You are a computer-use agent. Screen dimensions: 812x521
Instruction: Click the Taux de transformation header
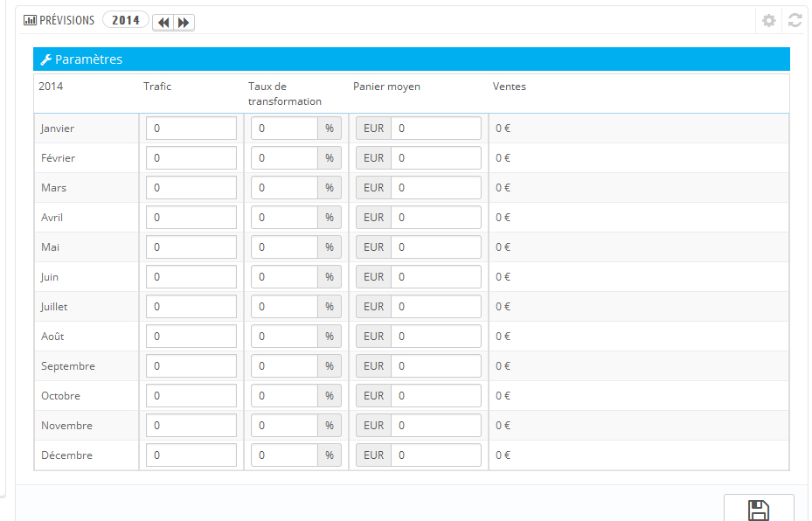(284, 94)
